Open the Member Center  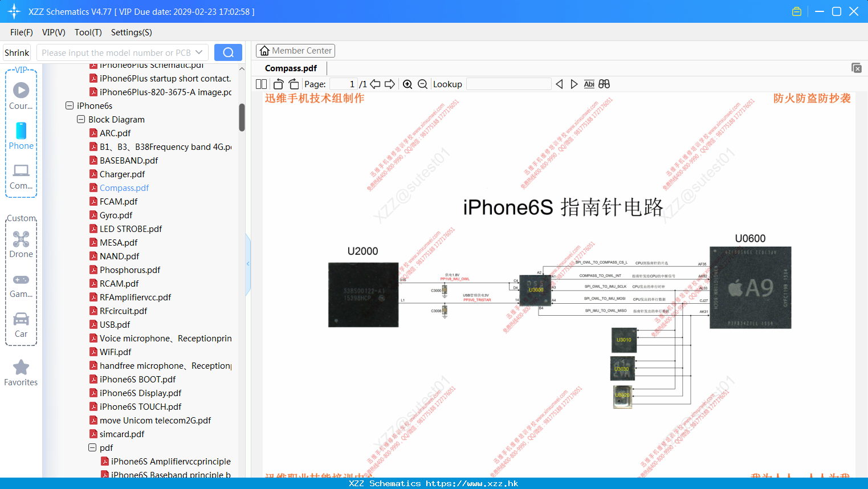tap(295, 51)
